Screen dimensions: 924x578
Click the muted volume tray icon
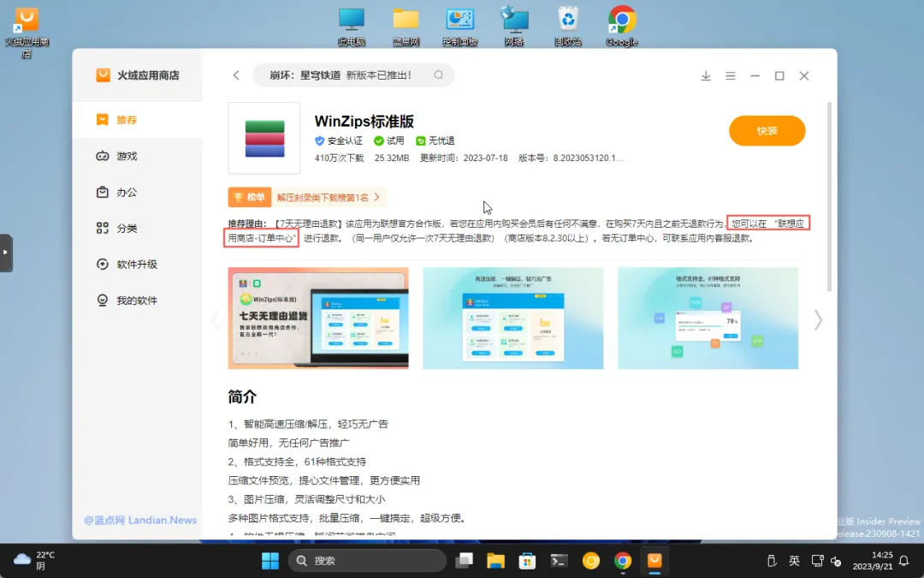click(836, 561)
